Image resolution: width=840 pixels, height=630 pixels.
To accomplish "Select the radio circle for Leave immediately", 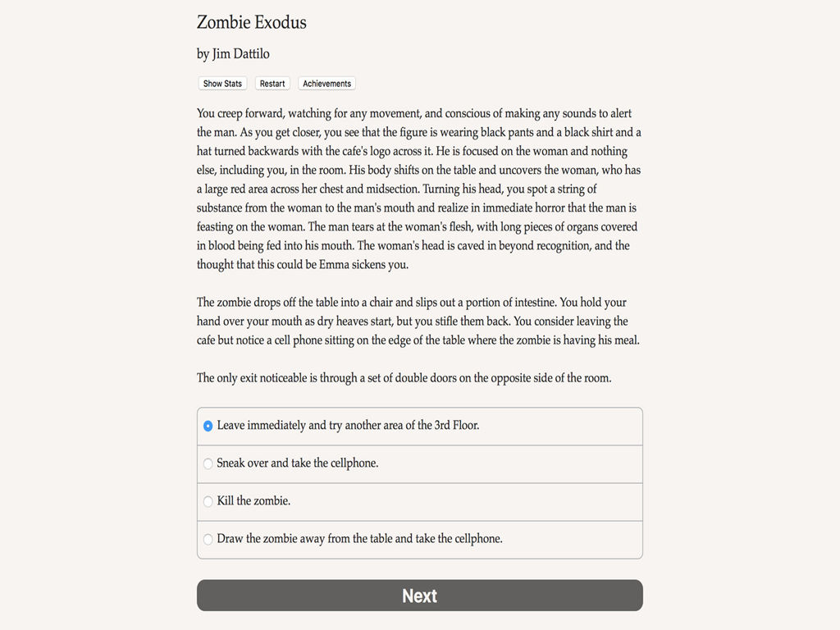I will tap(208, 426).
